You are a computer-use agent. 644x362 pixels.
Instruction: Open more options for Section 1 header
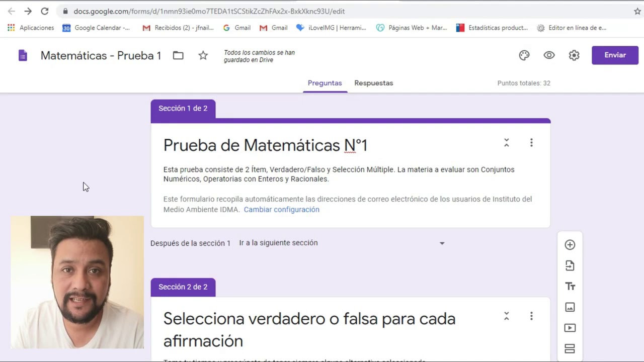pyautogui.click(x=531, y=143)
